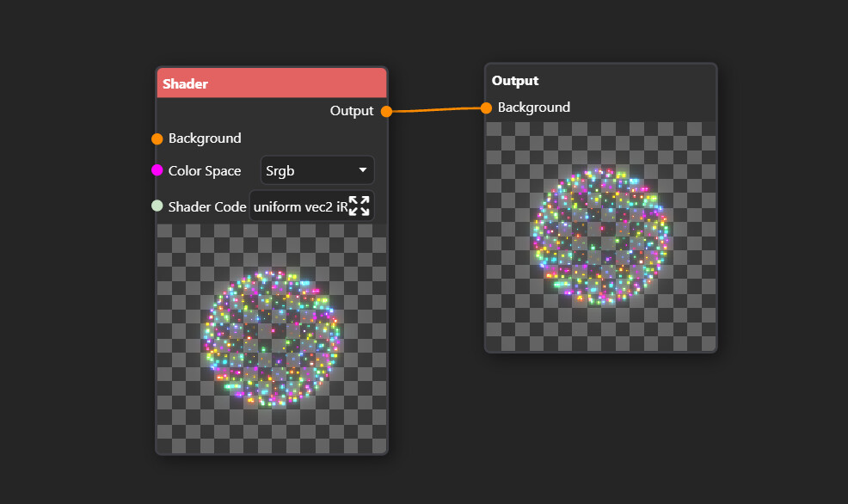Viewport: 848px width, 504px height.
Task: Click the Background socket on the Output node
Action: click(486, 108)
